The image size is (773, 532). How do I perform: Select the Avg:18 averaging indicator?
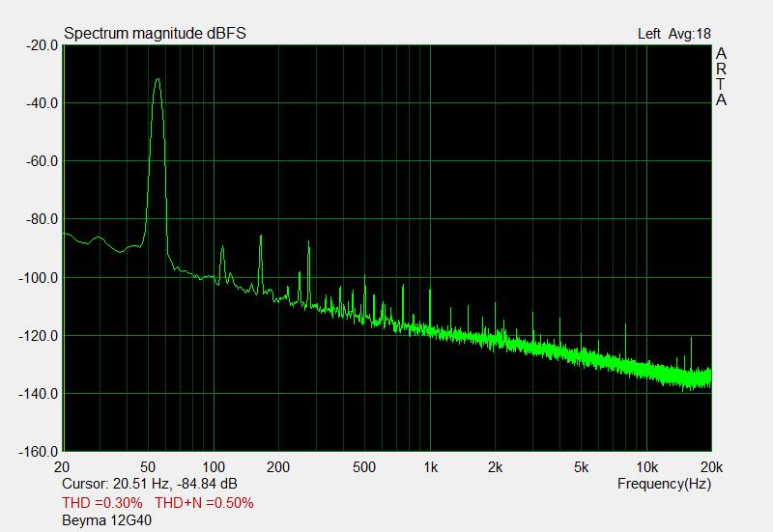[690, 34]
